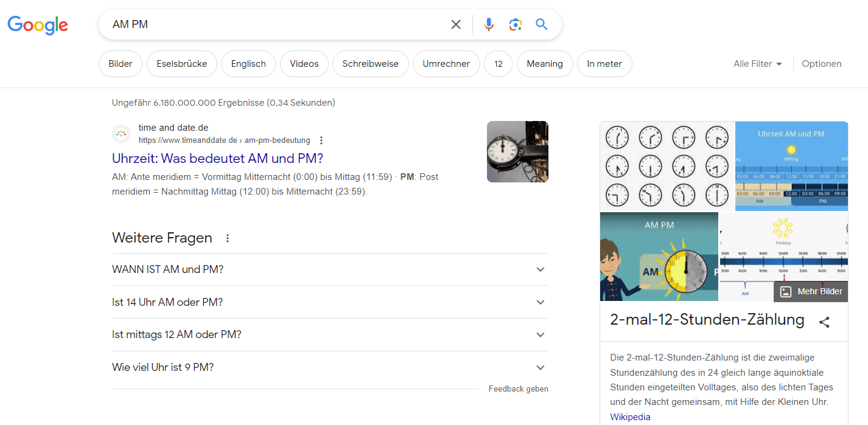Open Google Lens image search
Screen dimensions: 868x425
tap(516, 24)
